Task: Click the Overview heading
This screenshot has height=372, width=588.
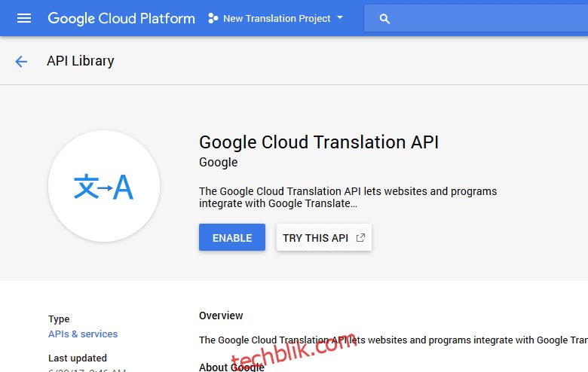Action: 221,316
